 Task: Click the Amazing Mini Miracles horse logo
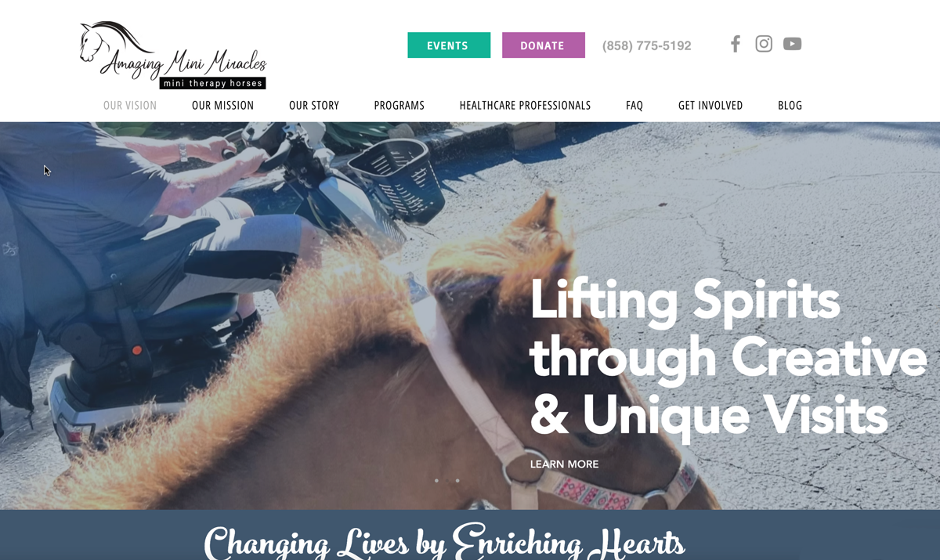click(x=173, y=55)
